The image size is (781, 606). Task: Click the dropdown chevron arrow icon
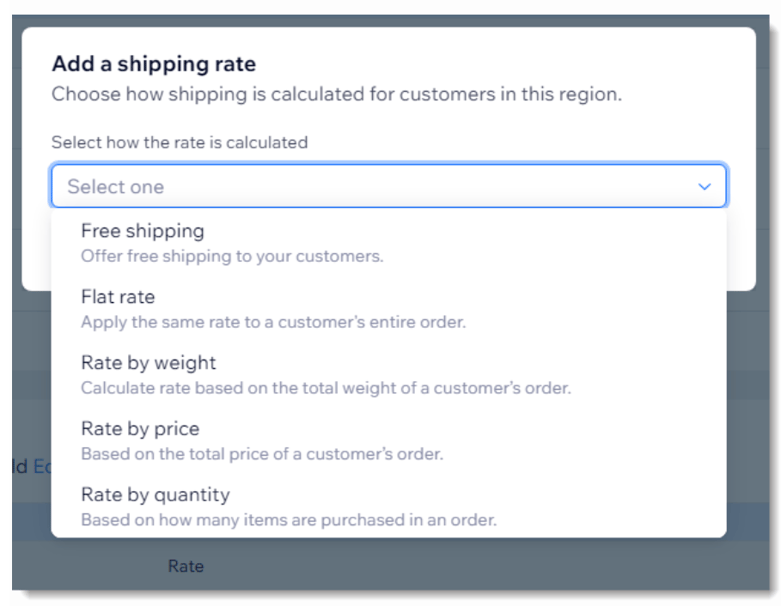[704, 187]
